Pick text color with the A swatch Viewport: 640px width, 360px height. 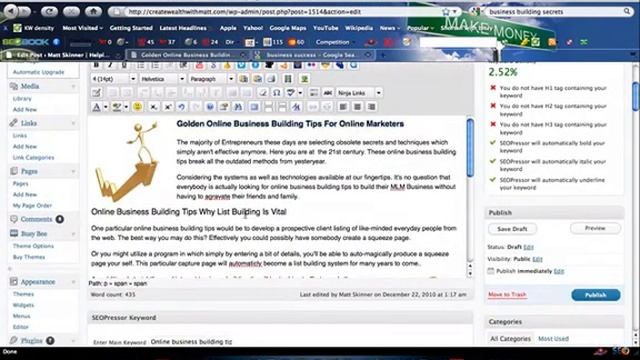[x=96, y=107]
